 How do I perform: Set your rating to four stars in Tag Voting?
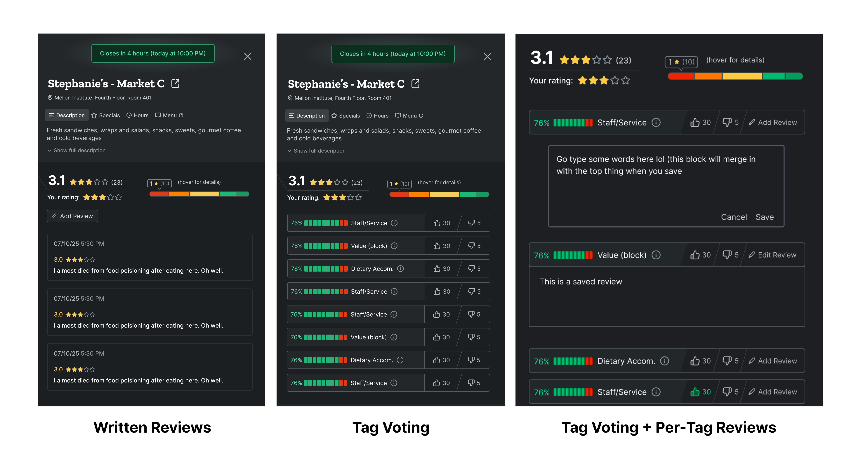tap(350, 198)
